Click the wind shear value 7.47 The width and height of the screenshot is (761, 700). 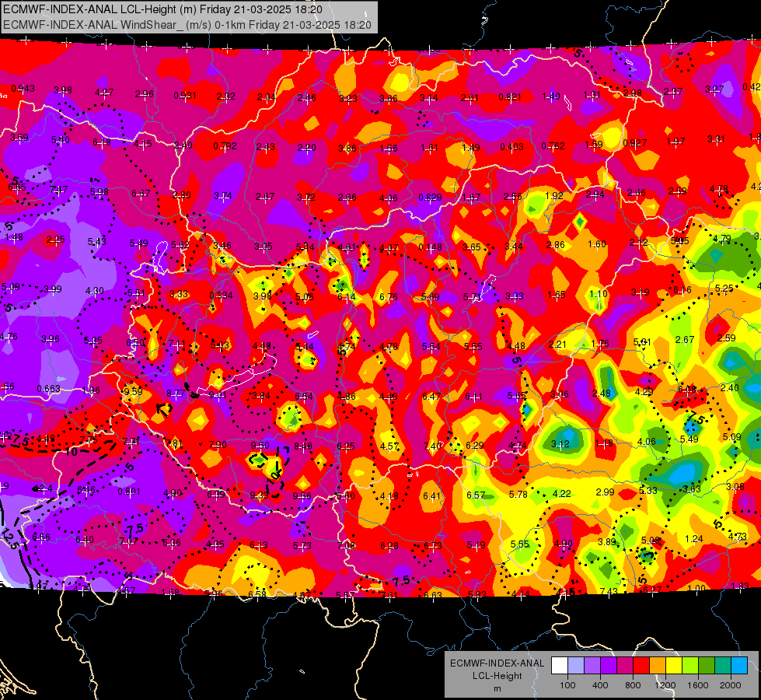(59, 190)
